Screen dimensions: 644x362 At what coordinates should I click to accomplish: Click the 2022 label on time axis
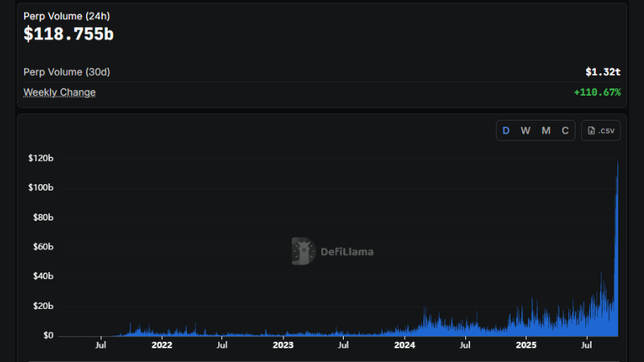click(162, 345)
